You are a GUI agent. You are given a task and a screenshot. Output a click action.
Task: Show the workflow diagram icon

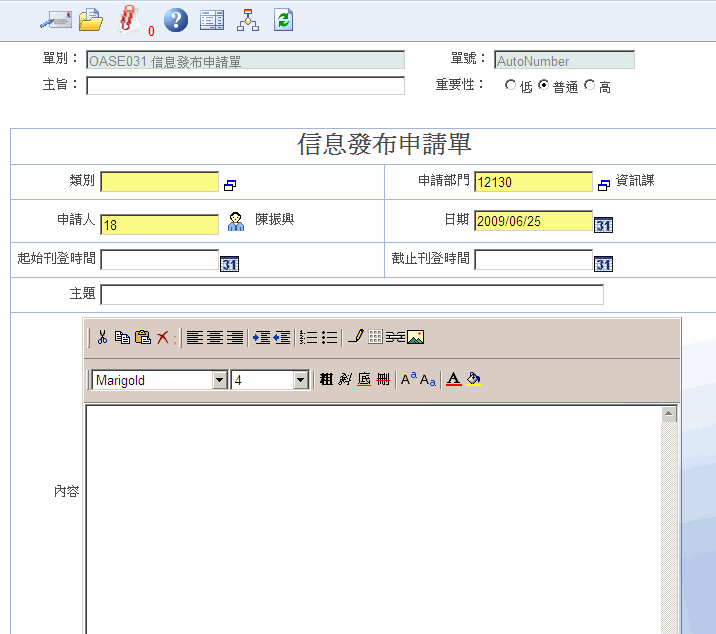(x=247, y=19)
